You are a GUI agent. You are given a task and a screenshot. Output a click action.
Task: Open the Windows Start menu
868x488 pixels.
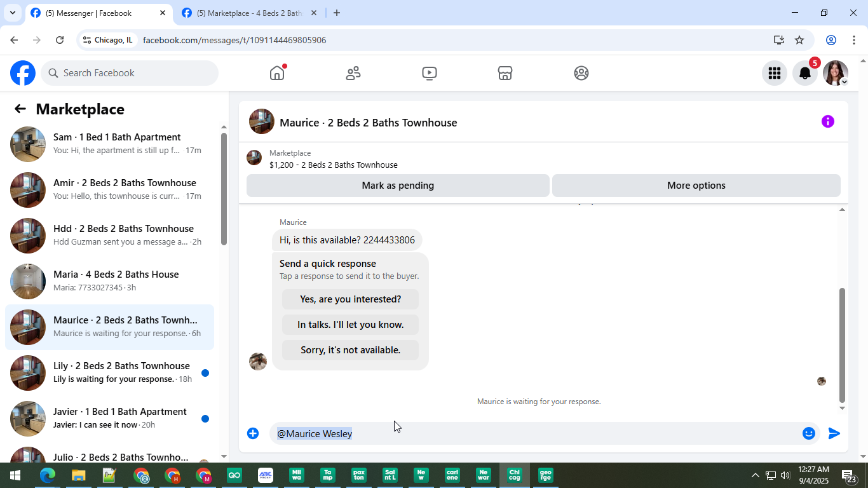15,475
